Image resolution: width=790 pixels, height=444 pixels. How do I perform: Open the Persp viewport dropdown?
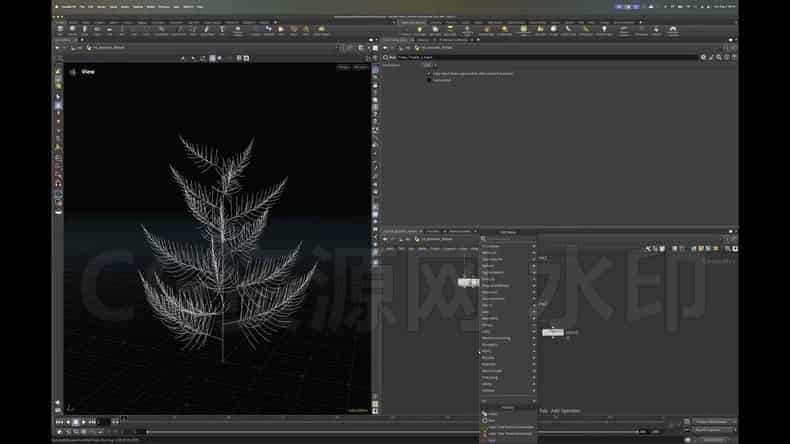click(x=344, y=67)
